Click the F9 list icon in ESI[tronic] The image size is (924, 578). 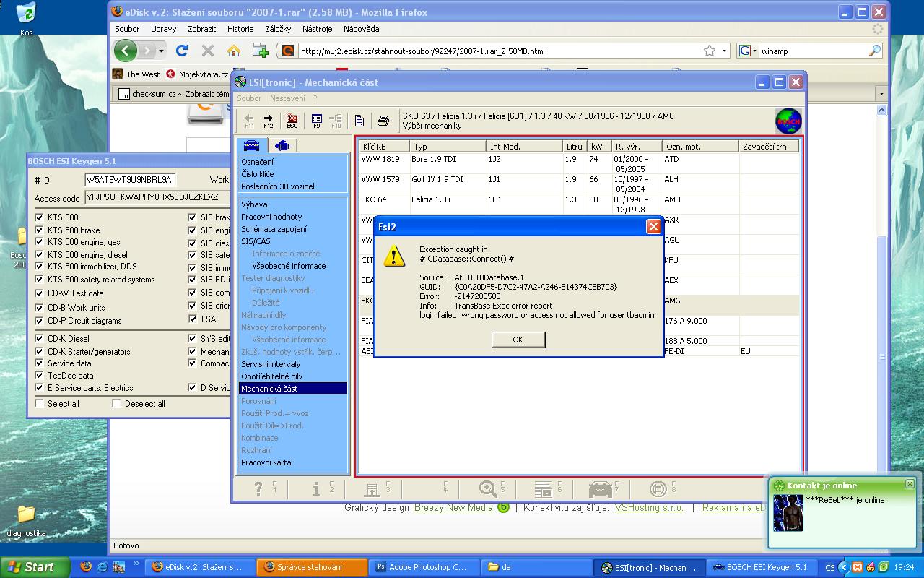tap(316, 120)
